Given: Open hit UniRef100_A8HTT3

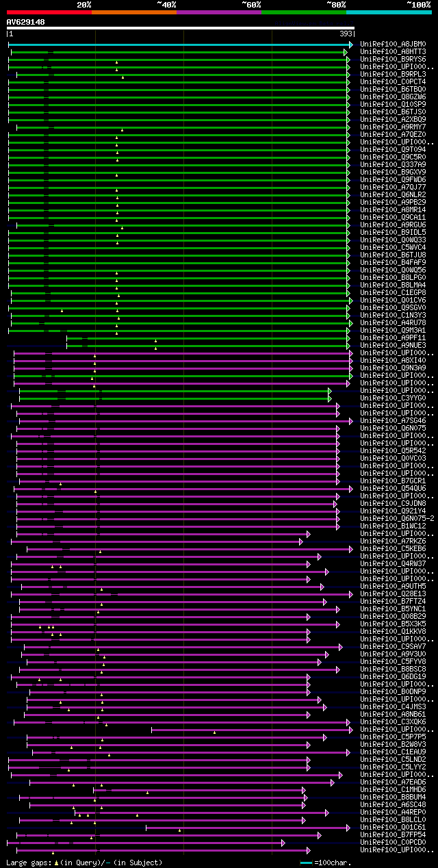Looking at the screenshot, I should click(394, 52).
